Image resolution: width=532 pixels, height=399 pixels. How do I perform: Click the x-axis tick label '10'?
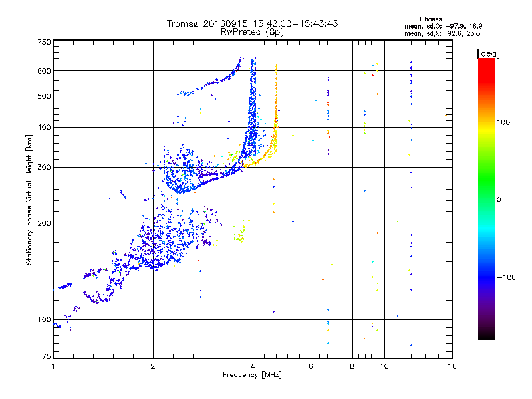[x=384, y=366]
